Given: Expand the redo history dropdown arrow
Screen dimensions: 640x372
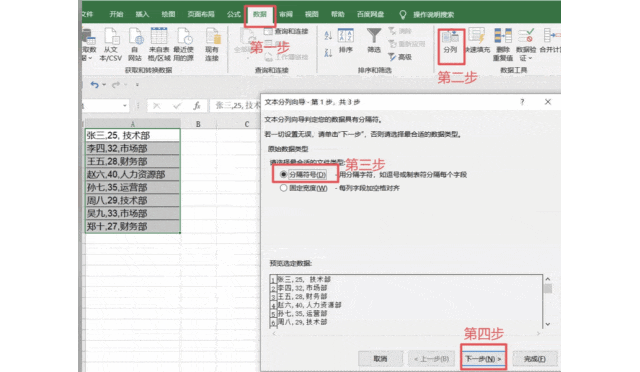Looking at the screenshot, I should [x=125, y=85].
